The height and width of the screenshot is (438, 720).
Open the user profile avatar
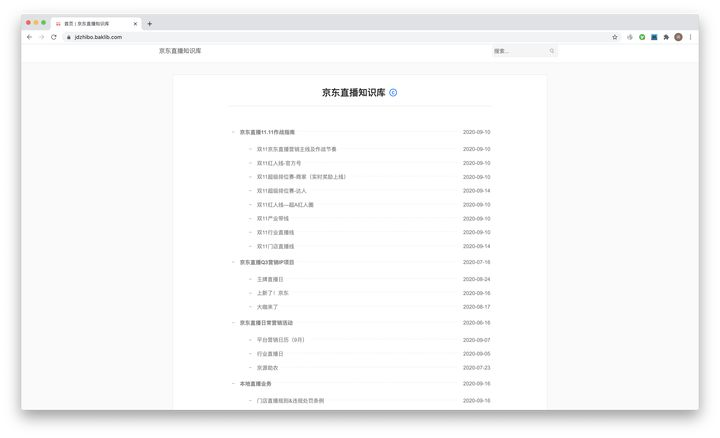point(678,37)
